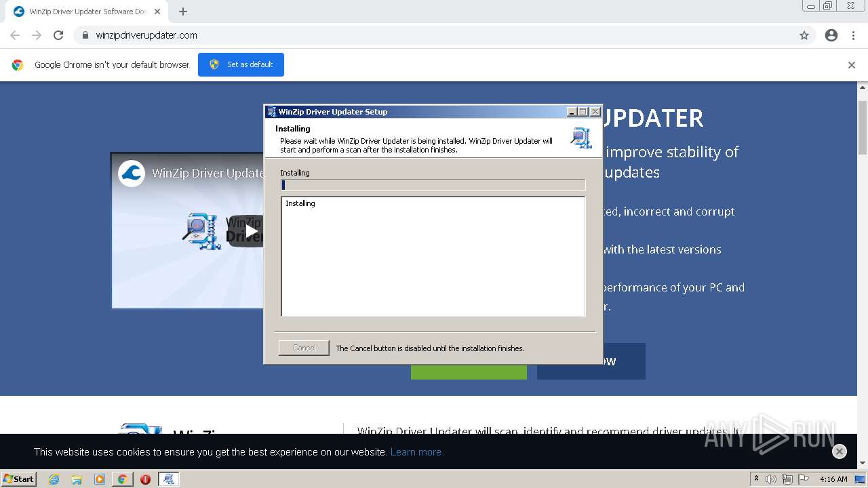
Task: Launch Internet Explorer from taskbar
Action: [54, 479]
